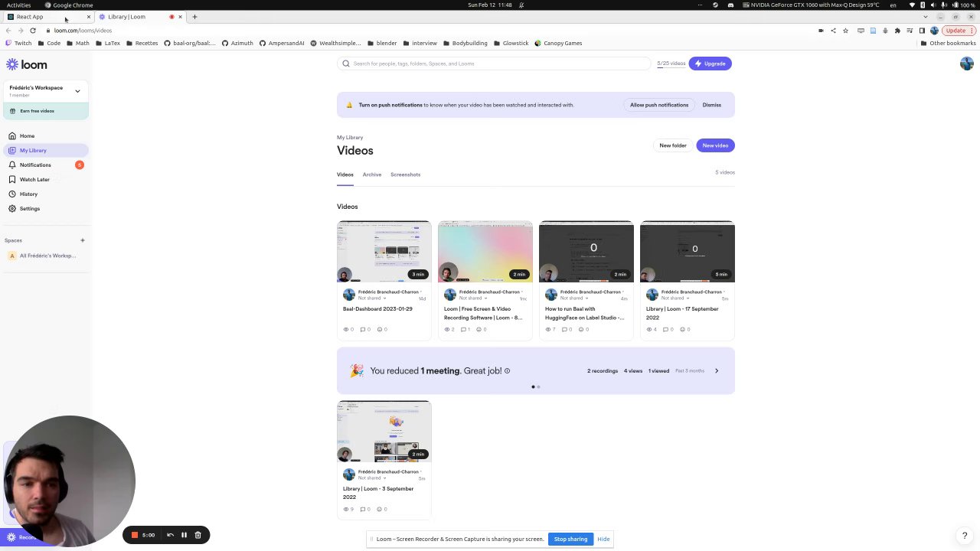Click Earn free videos banner

(46, 111)
